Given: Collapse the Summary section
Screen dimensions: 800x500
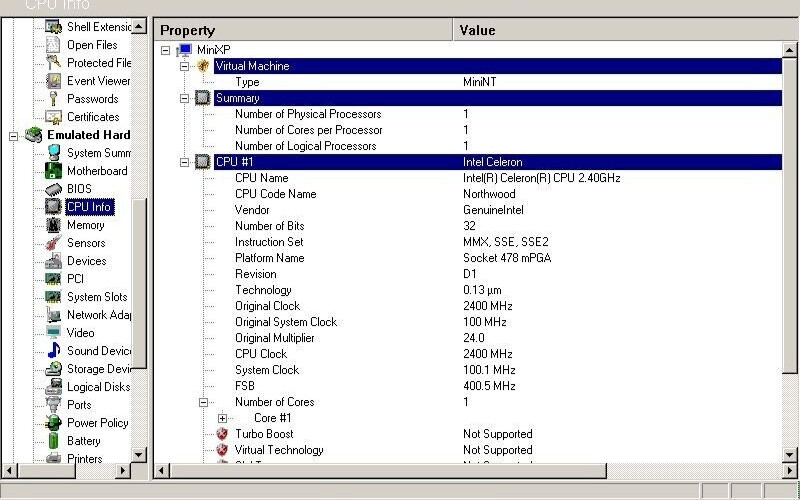Looking at the screenshot, I should pyautogui.click(x=185, y=98).
